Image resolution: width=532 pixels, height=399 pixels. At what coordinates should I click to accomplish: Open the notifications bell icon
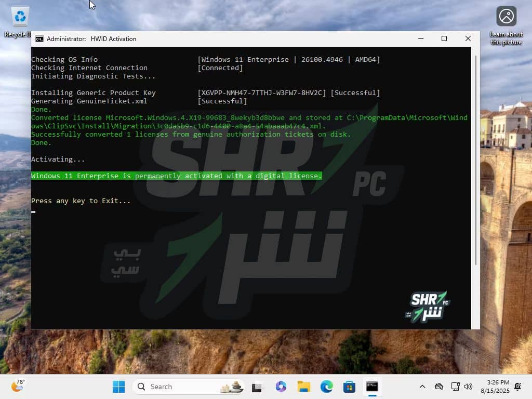(518, 387)
